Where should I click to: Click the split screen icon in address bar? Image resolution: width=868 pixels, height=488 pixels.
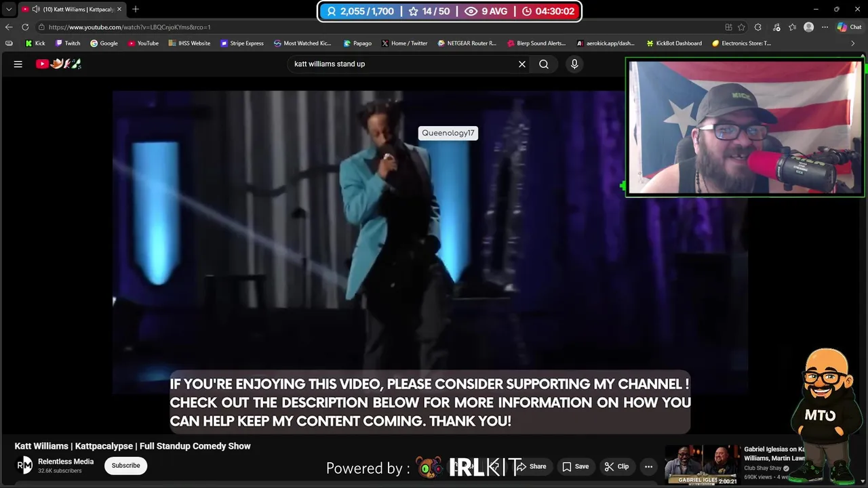click(x=728, y=27)
